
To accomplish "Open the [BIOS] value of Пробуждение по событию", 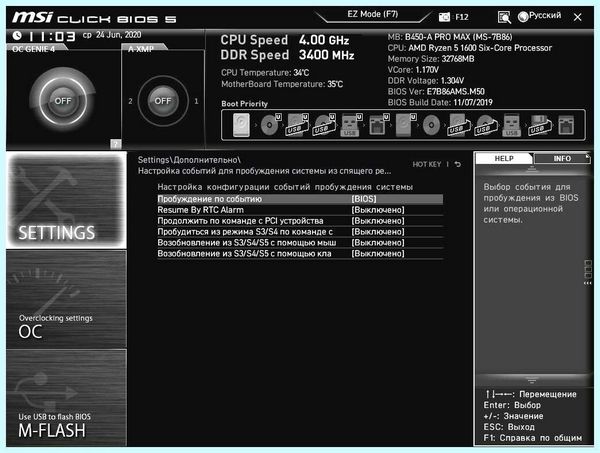I will click(x=364, y=199).
